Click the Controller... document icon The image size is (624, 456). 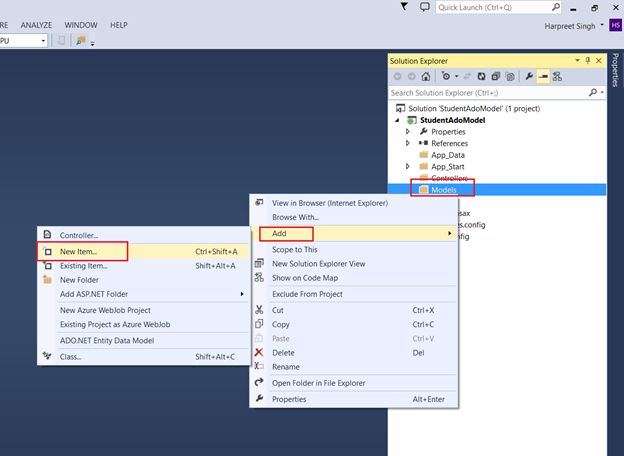pos(47,234)
